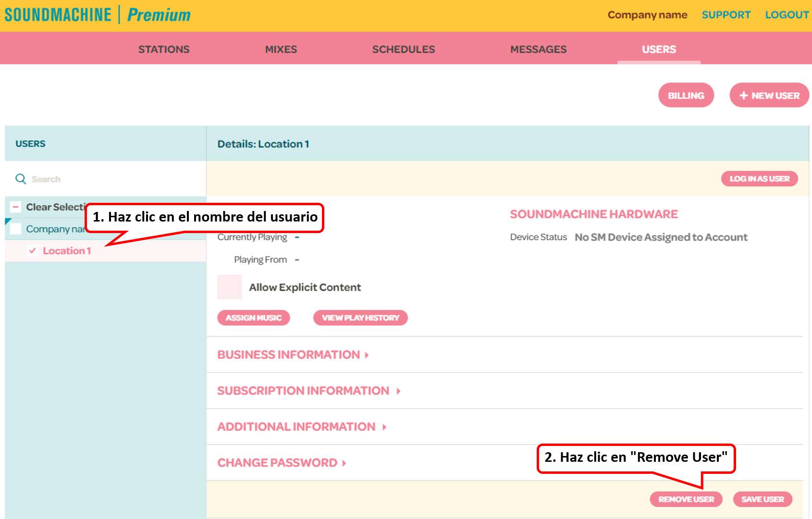Click the Assign Music button
Image resolution: width=812 pixels, height=519 pixels.
[x=254, y=318]
